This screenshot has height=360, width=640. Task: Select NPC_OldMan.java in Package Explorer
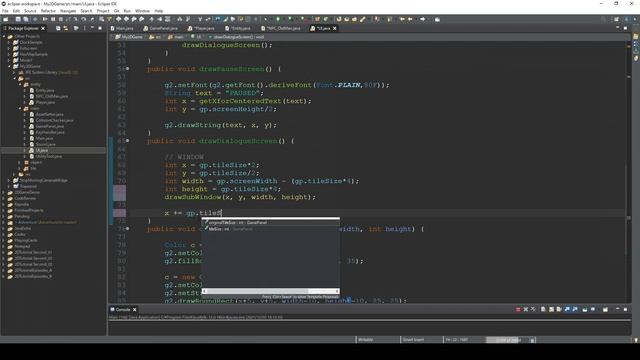pos(52,96)
